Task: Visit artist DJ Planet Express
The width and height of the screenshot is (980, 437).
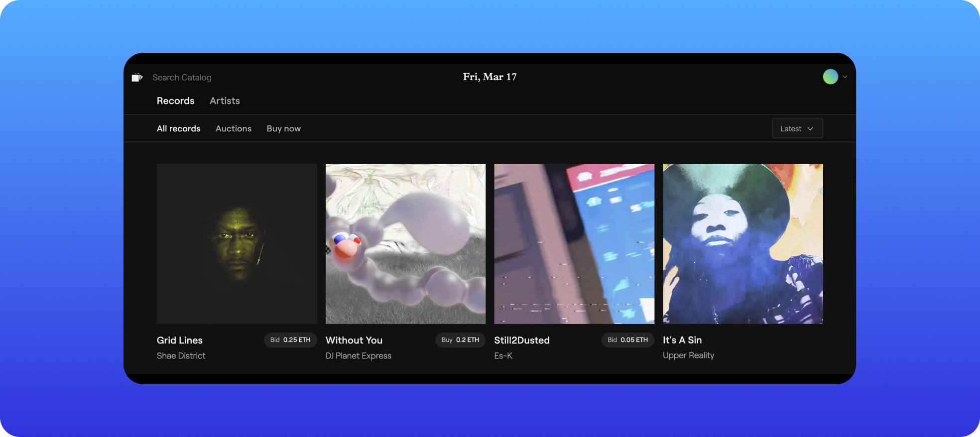Action: (x=359, y=356)
